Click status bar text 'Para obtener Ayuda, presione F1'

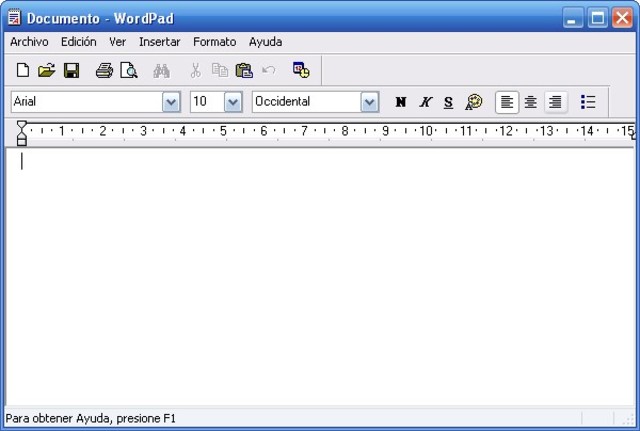coord(91,418)
